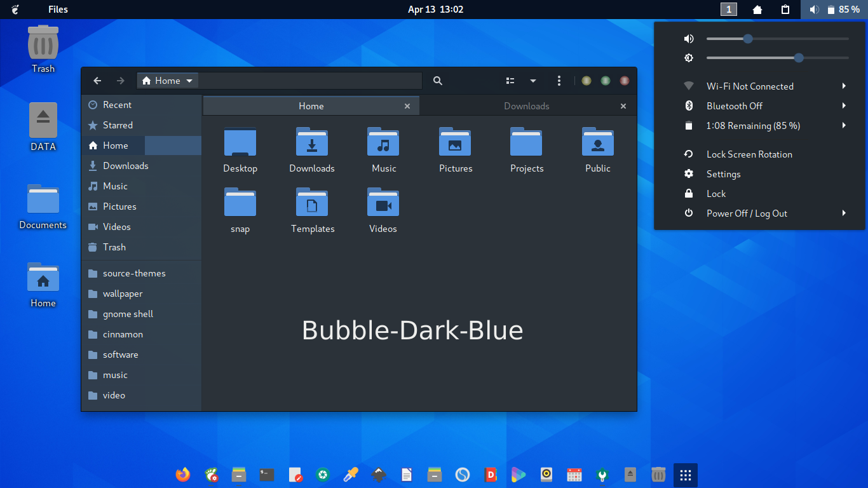The height and width of the screenshot is (488, 868).
Task: Open the color picker dropper in dock
Action: (x=351, y=475)
